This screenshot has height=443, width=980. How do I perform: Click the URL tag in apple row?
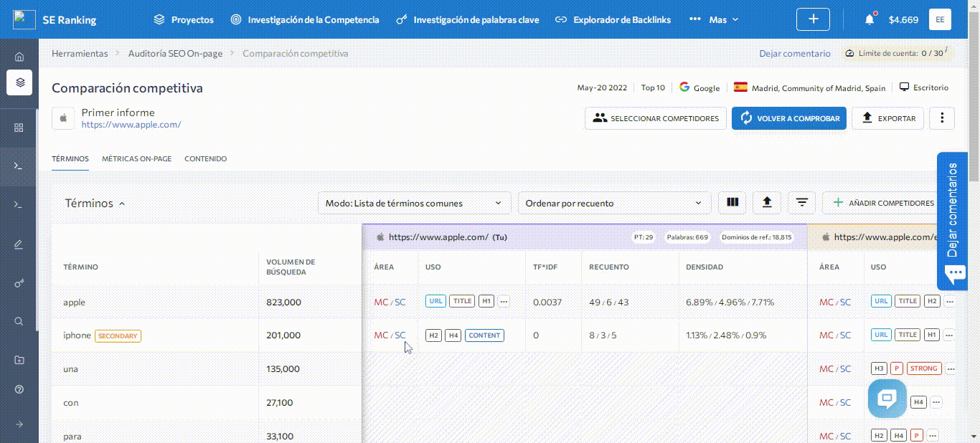[435, 302]
